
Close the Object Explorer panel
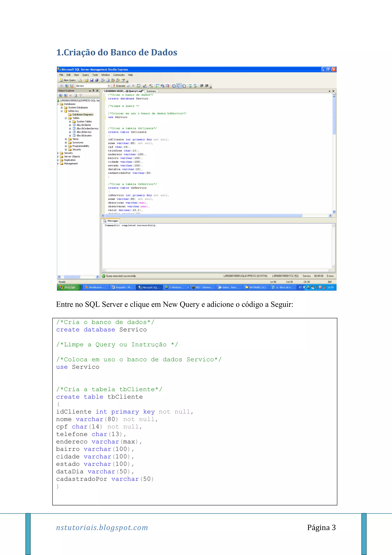pyautogui.click(x=97, y=91)
